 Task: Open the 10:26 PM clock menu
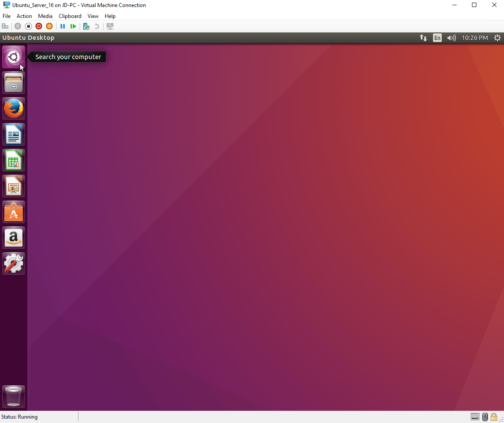pos(475,38)
